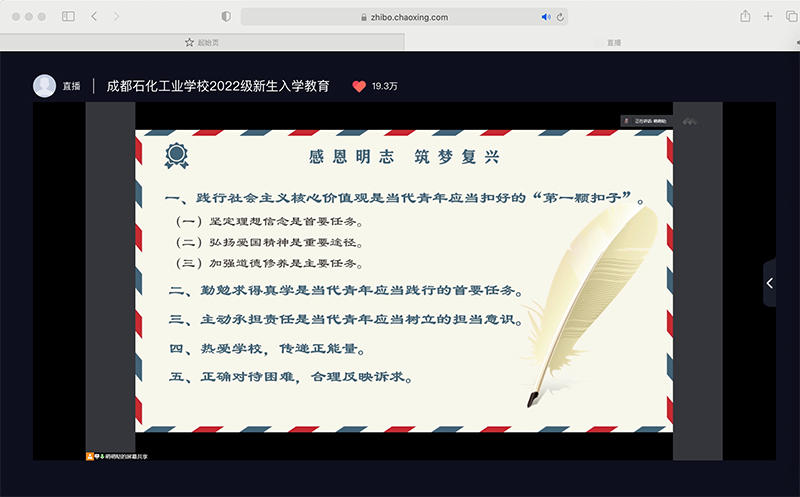
Task: Reload the zhibo.chaoxing.com page
Action: click(x=560, y=17)
